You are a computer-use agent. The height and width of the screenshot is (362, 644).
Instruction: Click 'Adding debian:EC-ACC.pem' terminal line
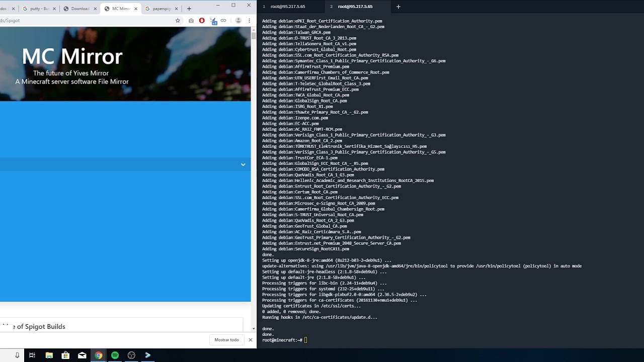pyautogui.click(x=290, y=124)
